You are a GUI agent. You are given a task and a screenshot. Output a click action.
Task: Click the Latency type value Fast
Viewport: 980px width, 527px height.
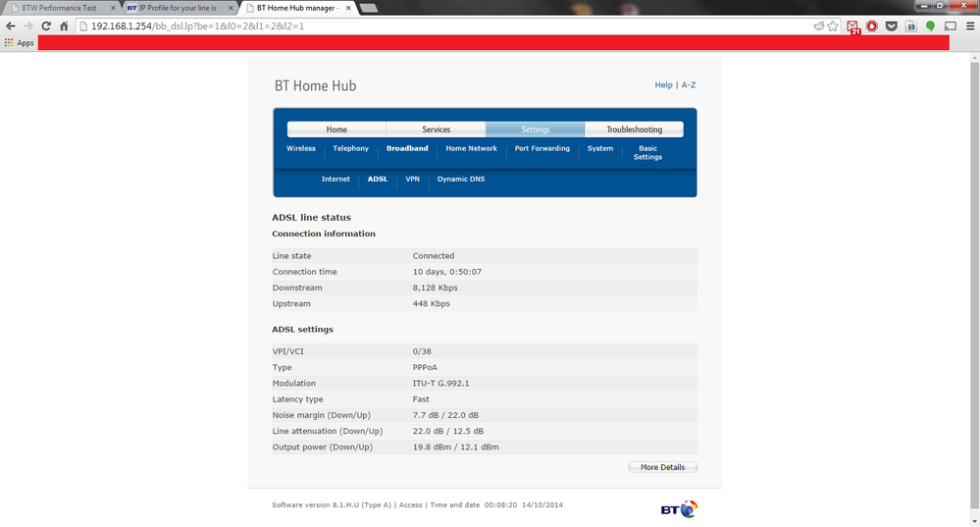click(x=421, y=399)
